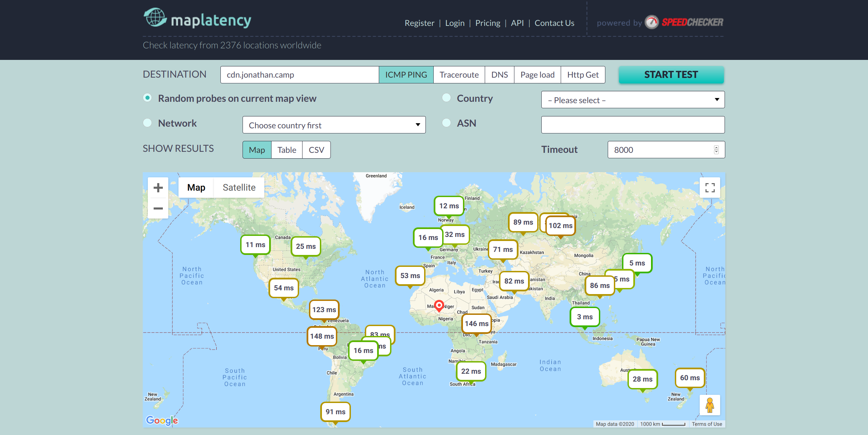Image resolution: width=868 pixels, height=435 pixels.
Task: Click the maplatency globe logo
Action: click(155, 18)
